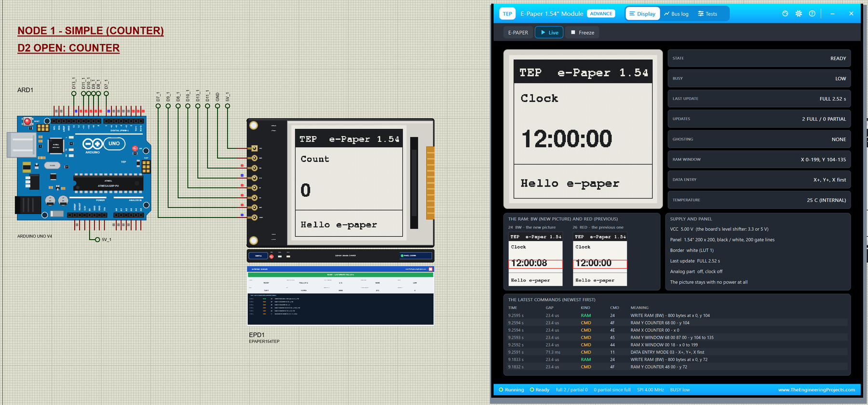
Task: Click the LAST UPDATE FULL 2.52 s row
Action: coord(759,99)
